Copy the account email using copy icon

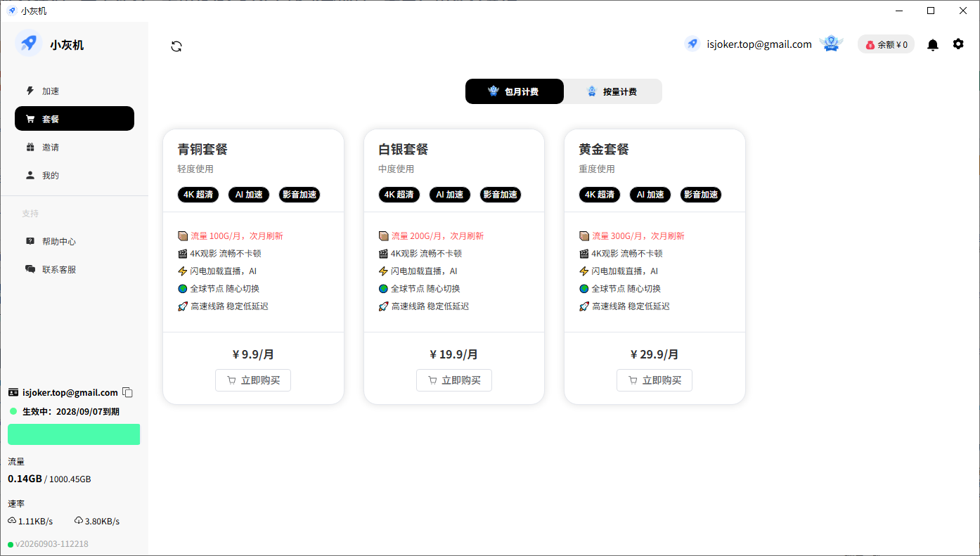click(x=127, y=392)
